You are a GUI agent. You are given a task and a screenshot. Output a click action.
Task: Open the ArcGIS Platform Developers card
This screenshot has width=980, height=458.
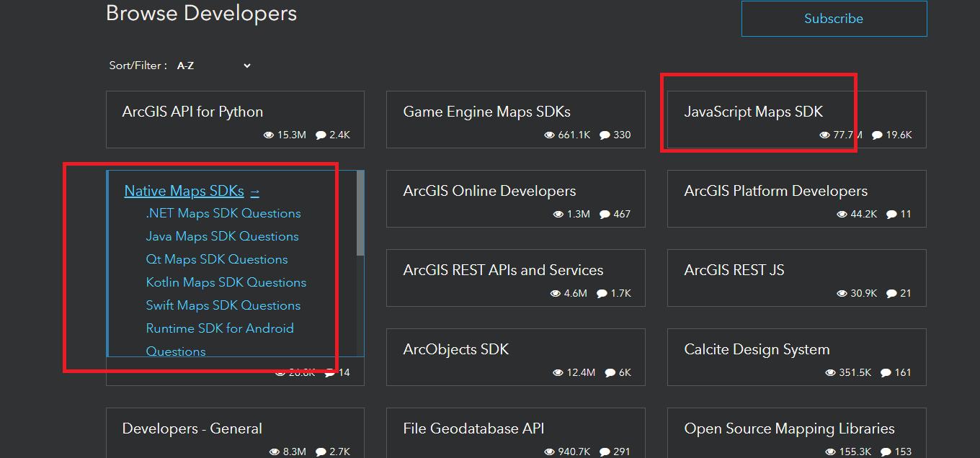775,191
